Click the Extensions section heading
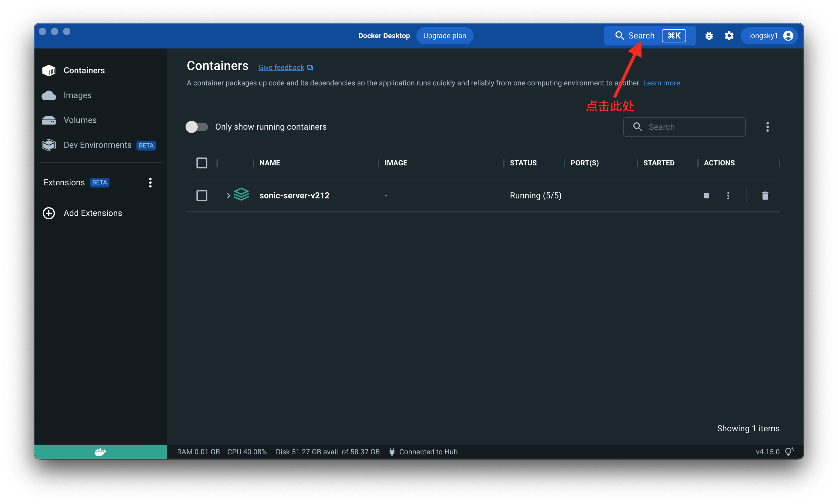 (64, 182)
